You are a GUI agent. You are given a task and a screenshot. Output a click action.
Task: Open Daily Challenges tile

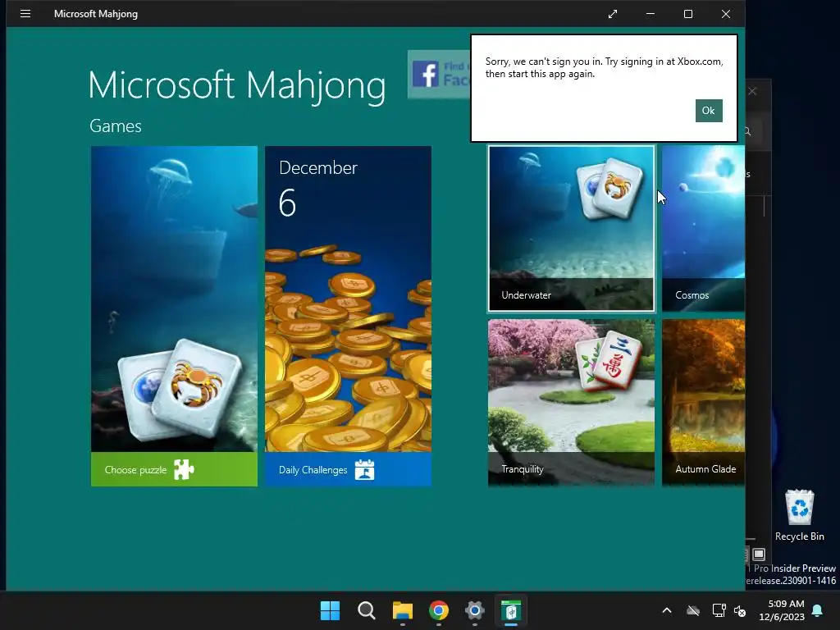pos(348,316)
